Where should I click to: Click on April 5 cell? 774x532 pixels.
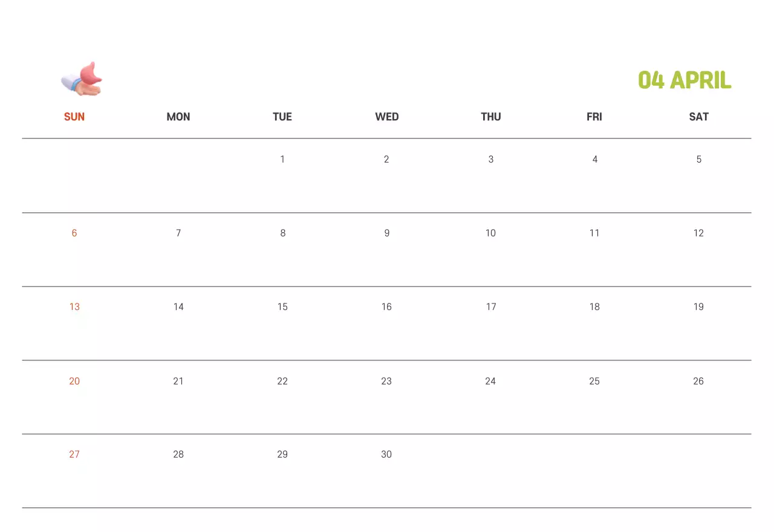[698, 160]
